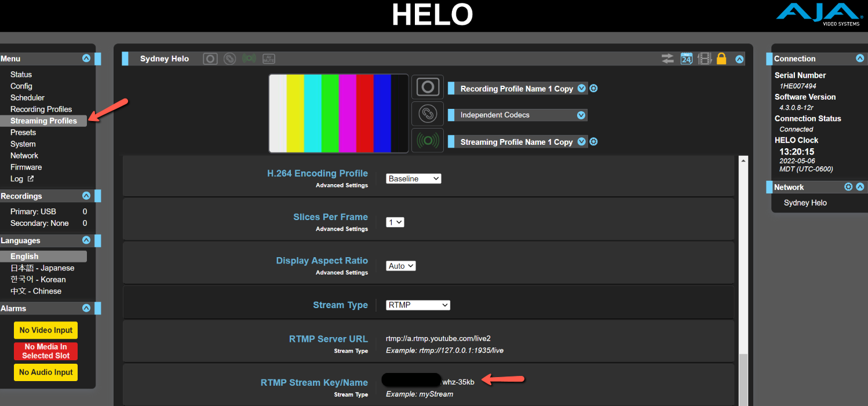Open Scheduler in the Menu
This screenshot has height=406, width=868.
[x=27, y=98]
